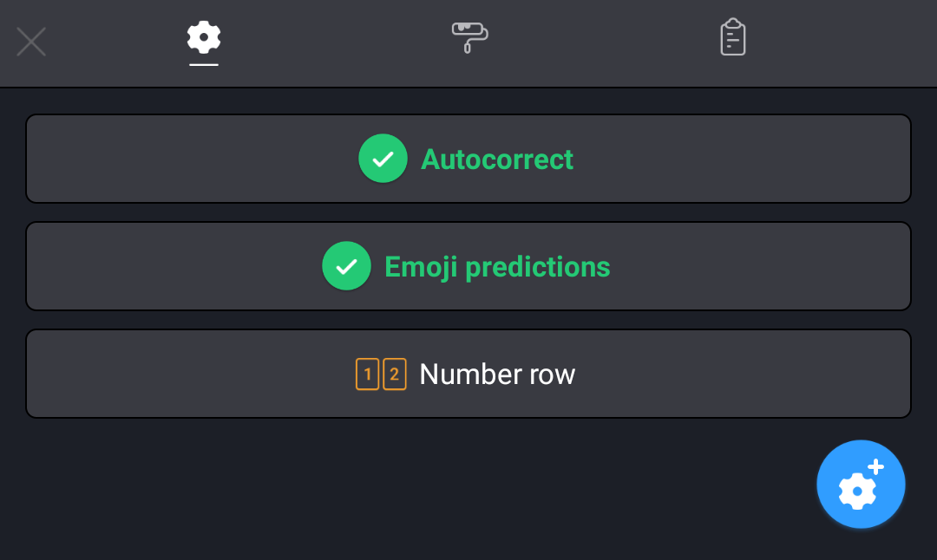Click the orange '2' key box icon
Screen dimensions: 937x560
395,374
